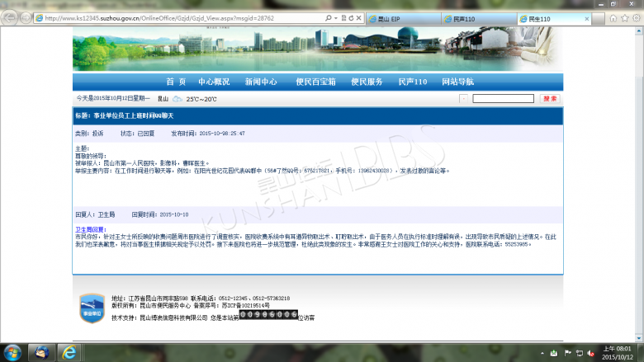Click the site search text field
Image resolution: width=644 pixels, height=362 pixels.
(503, 99)
